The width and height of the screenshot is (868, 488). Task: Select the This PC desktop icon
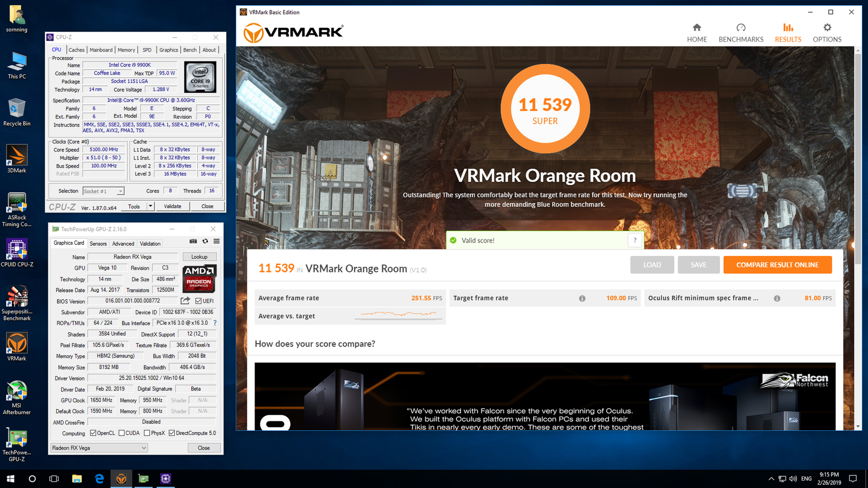[x=17, y=66]
